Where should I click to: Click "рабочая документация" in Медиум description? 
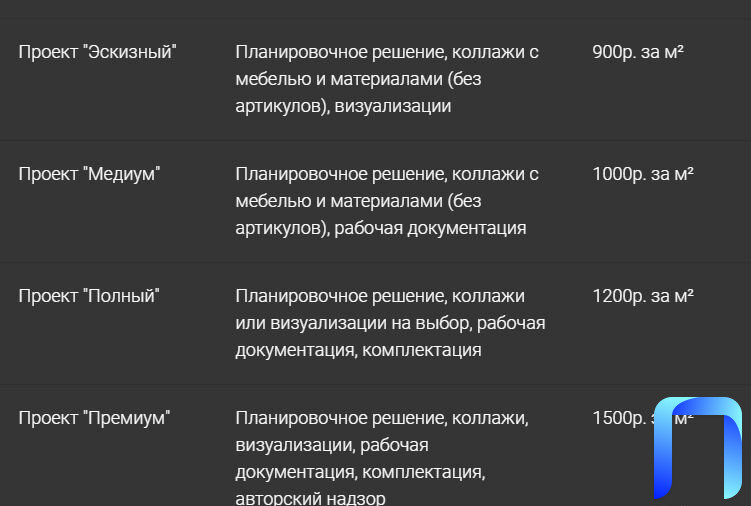point(430,229)
